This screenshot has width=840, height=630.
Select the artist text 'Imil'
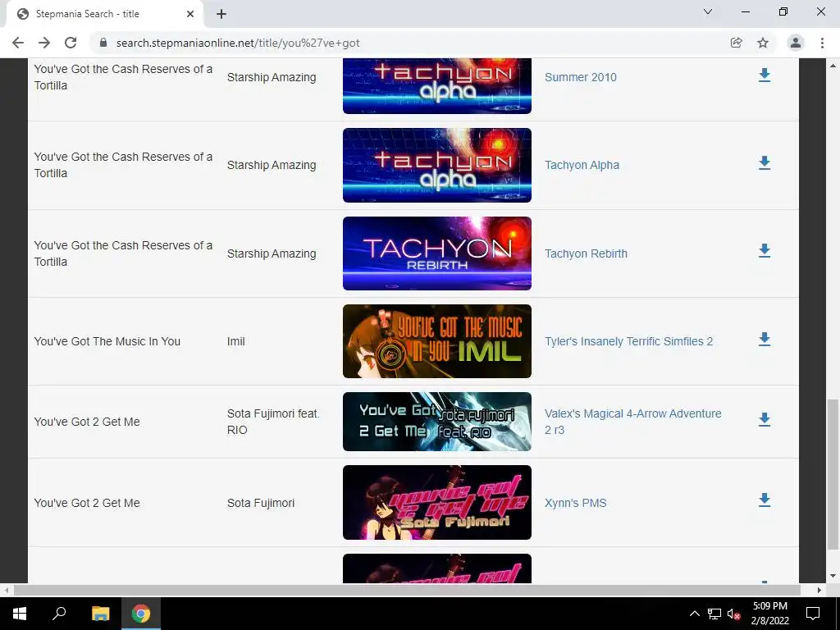(235, 341)
